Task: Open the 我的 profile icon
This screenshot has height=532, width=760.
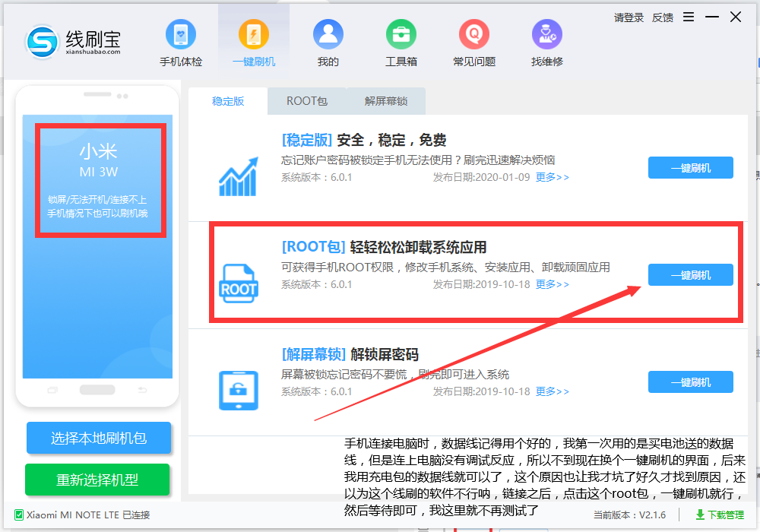Action: [328, 34]
